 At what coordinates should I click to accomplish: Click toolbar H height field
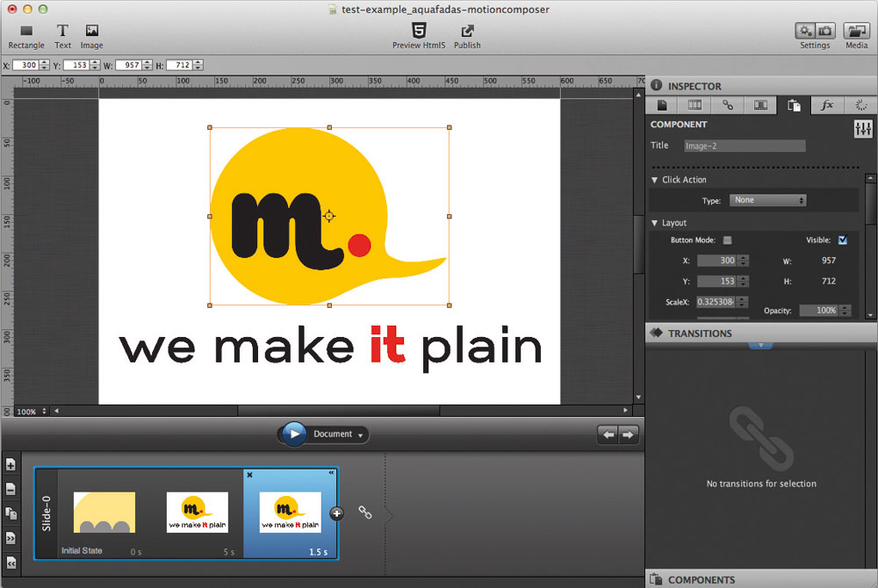tap(180, 66)
